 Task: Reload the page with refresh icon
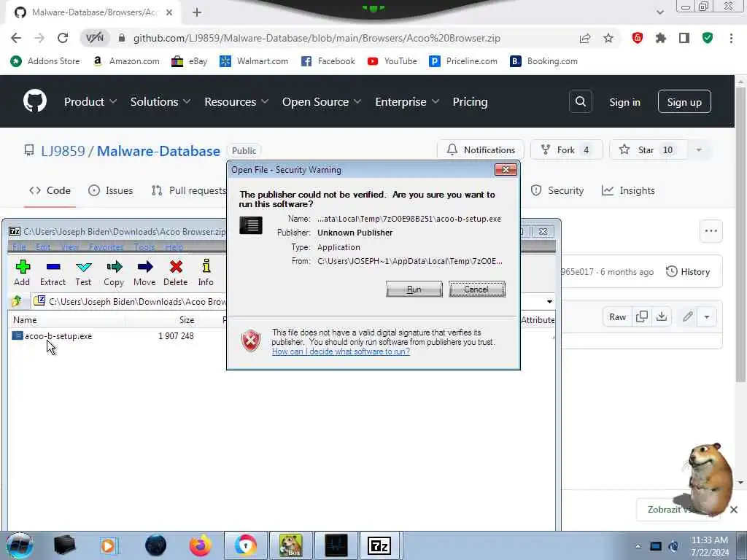tap(63, 38)
